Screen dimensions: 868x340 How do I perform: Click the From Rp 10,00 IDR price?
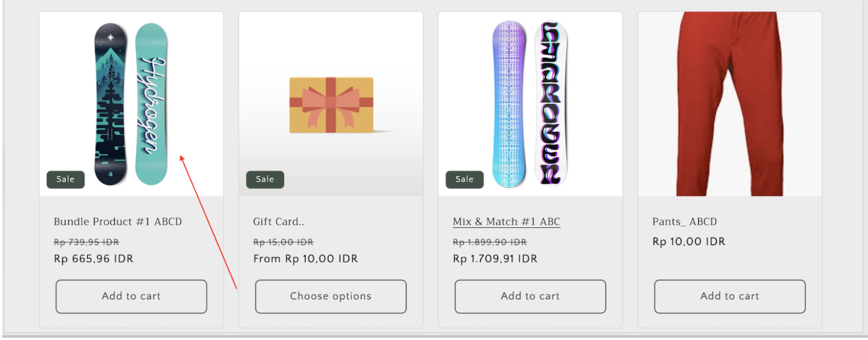(x=305, y=259)
